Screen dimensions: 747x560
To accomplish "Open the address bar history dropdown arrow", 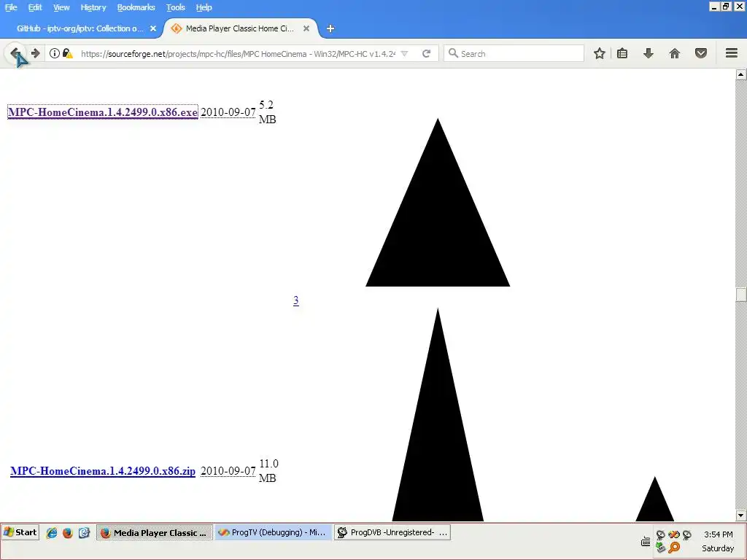I will tap(404, 54).
